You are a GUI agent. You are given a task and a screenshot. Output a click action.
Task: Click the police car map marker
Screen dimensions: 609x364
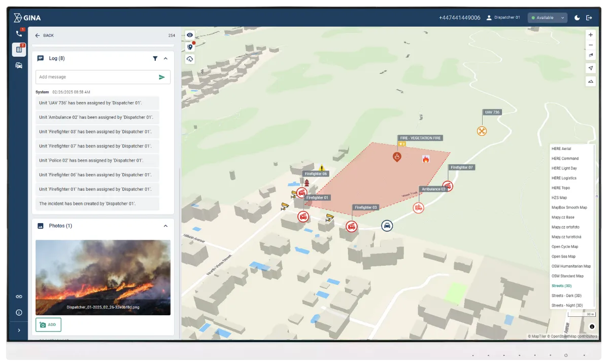click(x=387, y=226)
